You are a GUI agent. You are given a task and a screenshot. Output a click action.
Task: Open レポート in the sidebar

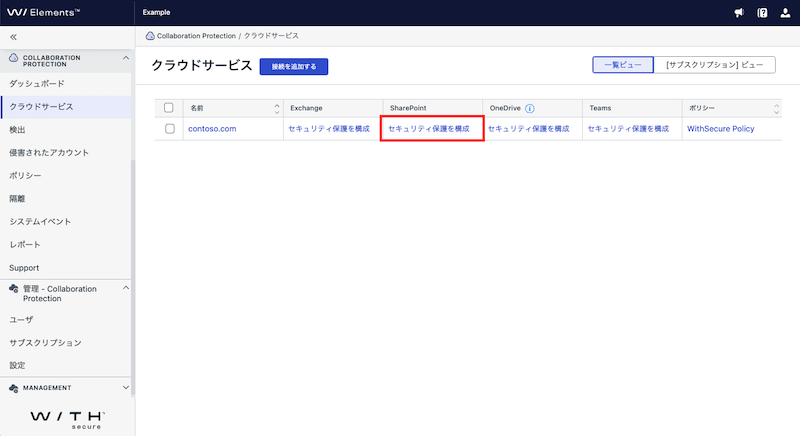[65, 244]
